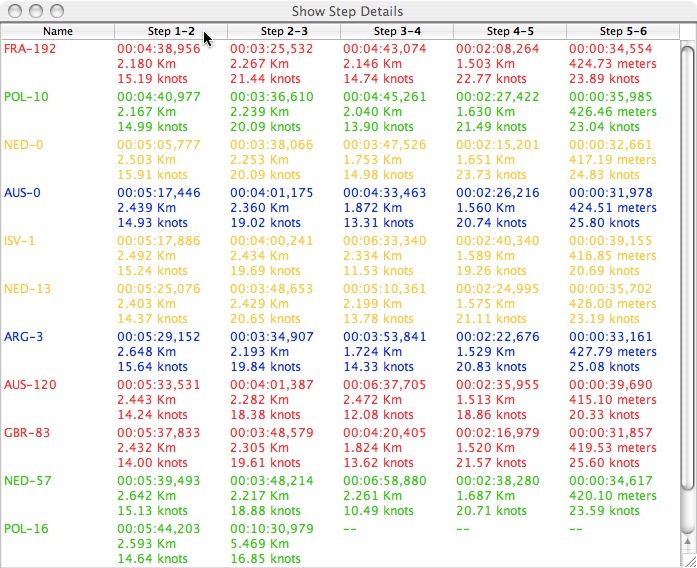Click the time 00:05:17,446 for AUS-0
Image resolution: width=697 pixels, height=568 pixels.
[159, 192]
